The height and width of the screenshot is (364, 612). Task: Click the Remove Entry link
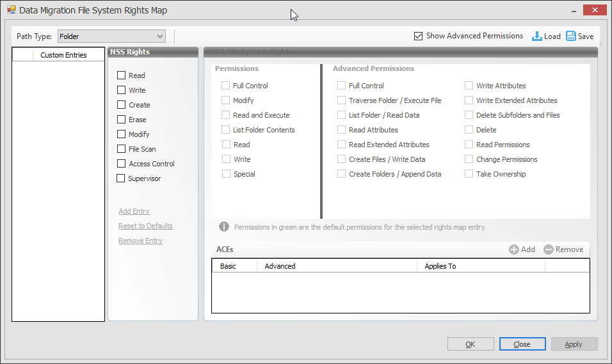140,241
